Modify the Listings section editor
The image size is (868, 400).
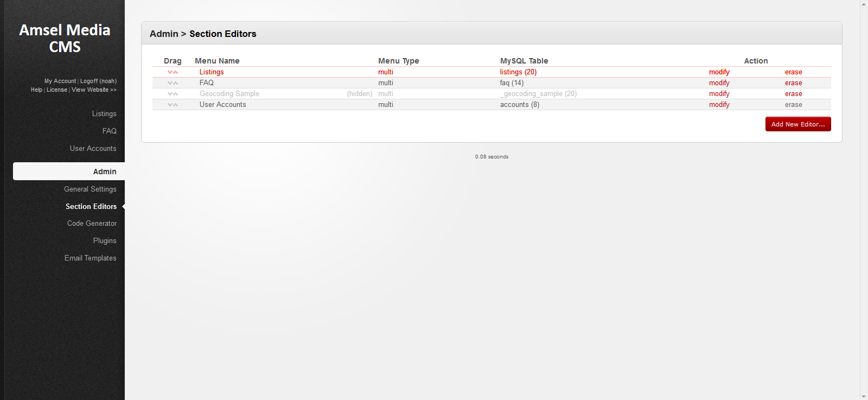point(719,72)
